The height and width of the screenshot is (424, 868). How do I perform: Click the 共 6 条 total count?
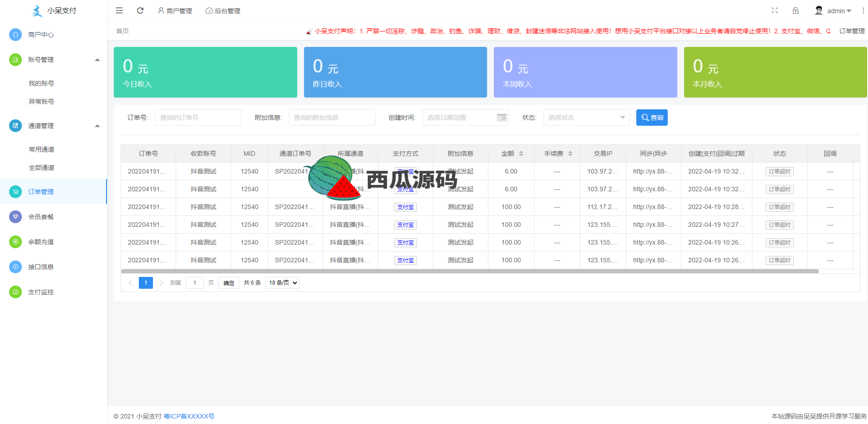(252, 283)
